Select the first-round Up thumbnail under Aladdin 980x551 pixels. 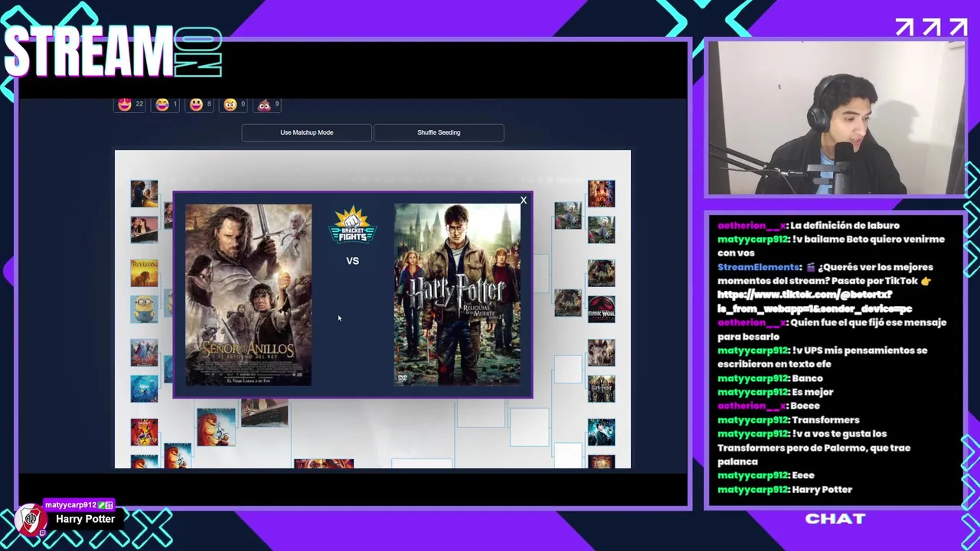click(x=601, y=230)
